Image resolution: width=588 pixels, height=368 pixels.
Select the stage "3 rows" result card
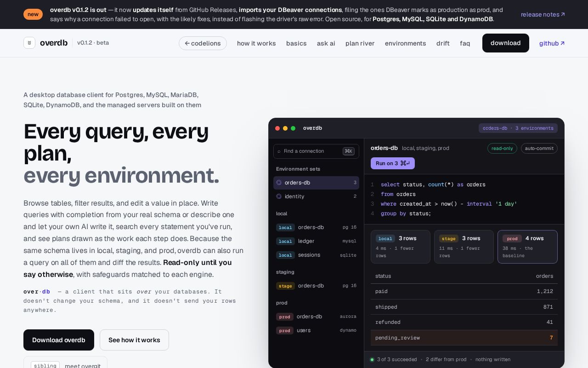[464, 247]
